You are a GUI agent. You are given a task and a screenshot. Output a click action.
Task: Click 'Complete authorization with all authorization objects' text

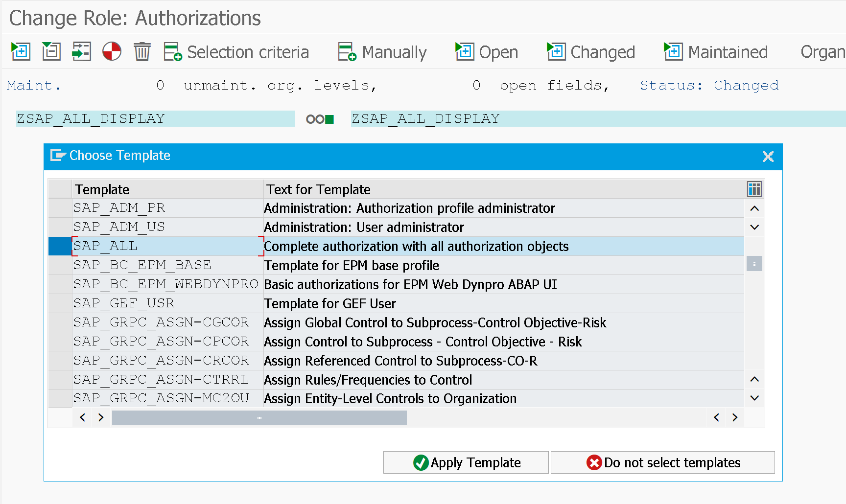click(416, 246)
